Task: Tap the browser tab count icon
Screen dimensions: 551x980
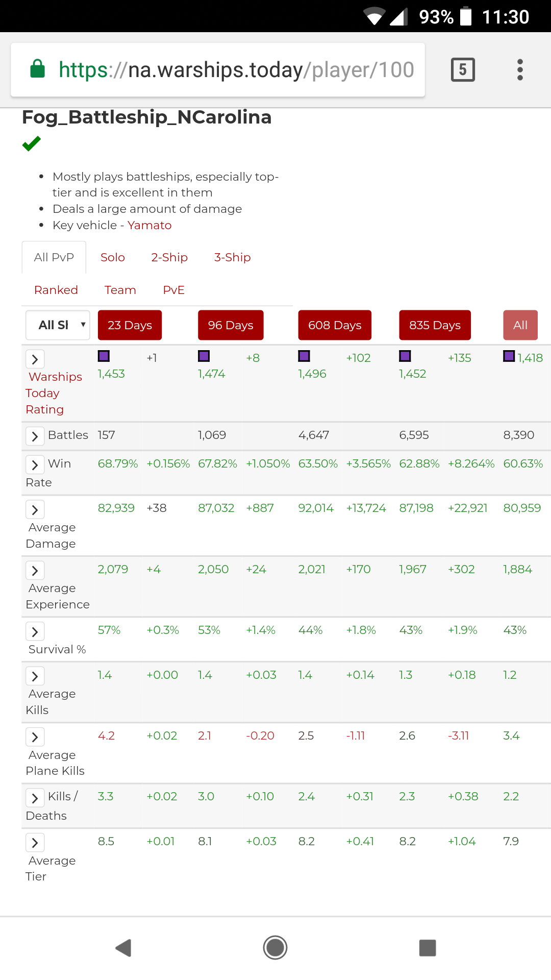Action: pyautogui.click(x=463, y=70)
